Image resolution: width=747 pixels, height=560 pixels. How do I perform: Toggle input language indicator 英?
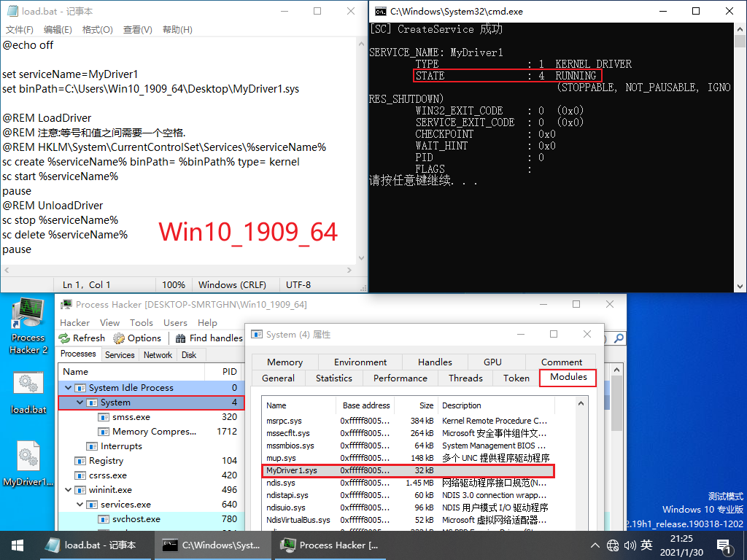click(x=646, y=545)
